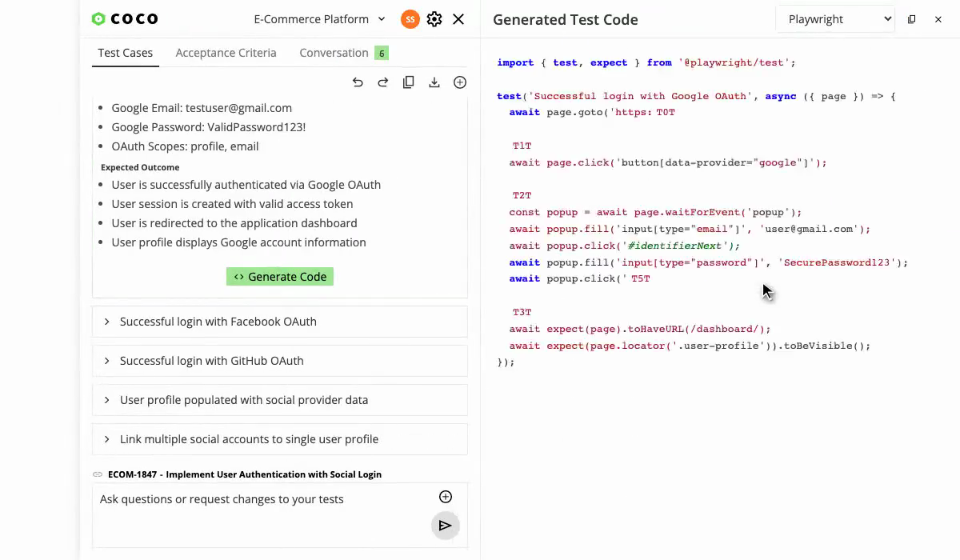This screenshot has height=560, width=960.
Task: Download test cases via the download icon
Action: [x=434, y=82]
